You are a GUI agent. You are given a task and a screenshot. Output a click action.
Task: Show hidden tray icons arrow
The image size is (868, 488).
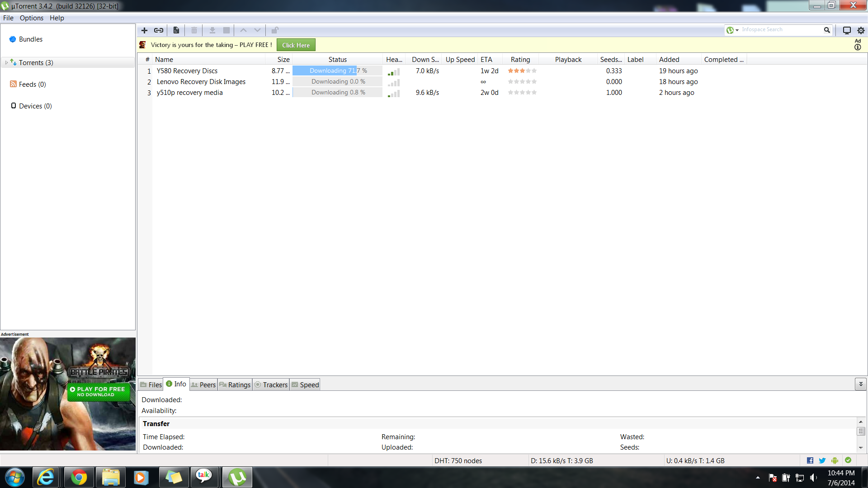pyautogui.click(x=758, y=478)
